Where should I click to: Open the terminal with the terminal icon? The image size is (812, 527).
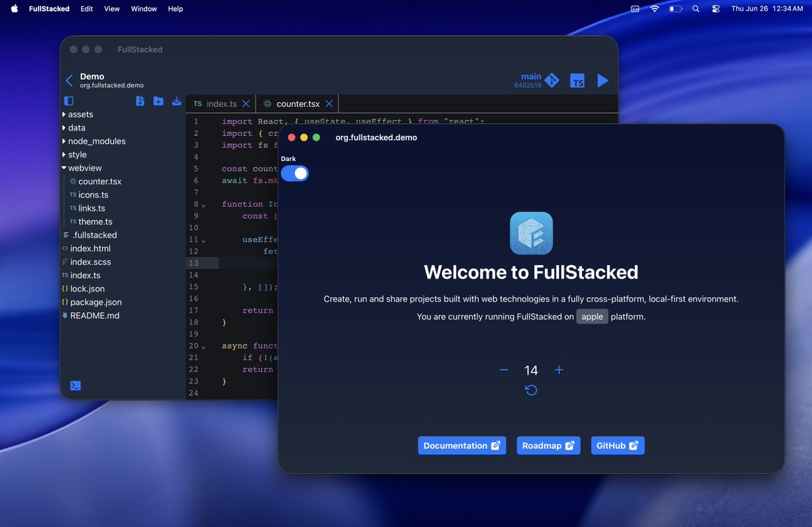[75, 385]
